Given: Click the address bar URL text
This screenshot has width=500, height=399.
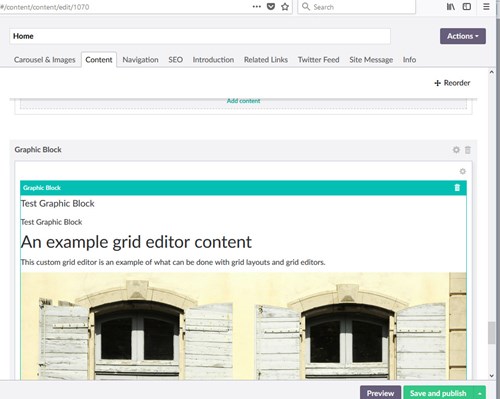Looking at the screenshot, I should coord(45,7).
